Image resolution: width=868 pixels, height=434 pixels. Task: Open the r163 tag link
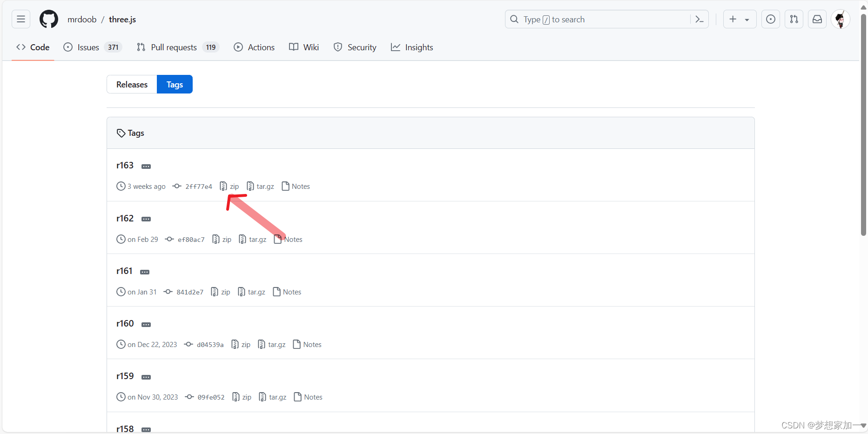coord(125,166)
